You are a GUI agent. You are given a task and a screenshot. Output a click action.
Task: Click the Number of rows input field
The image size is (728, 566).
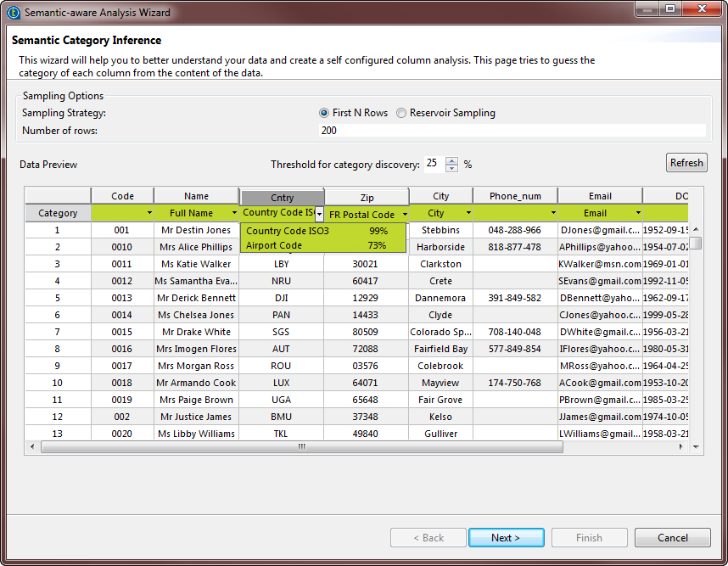coord(511,130)
